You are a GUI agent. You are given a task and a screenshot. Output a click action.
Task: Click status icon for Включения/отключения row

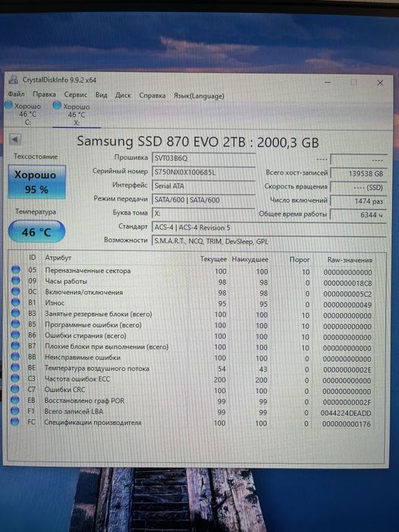pos(15,291)
